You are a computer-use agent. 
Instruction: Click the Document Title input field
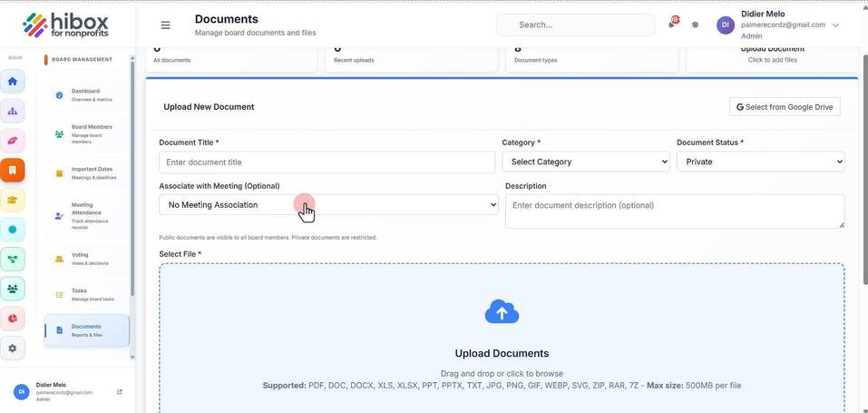point(327,162)
